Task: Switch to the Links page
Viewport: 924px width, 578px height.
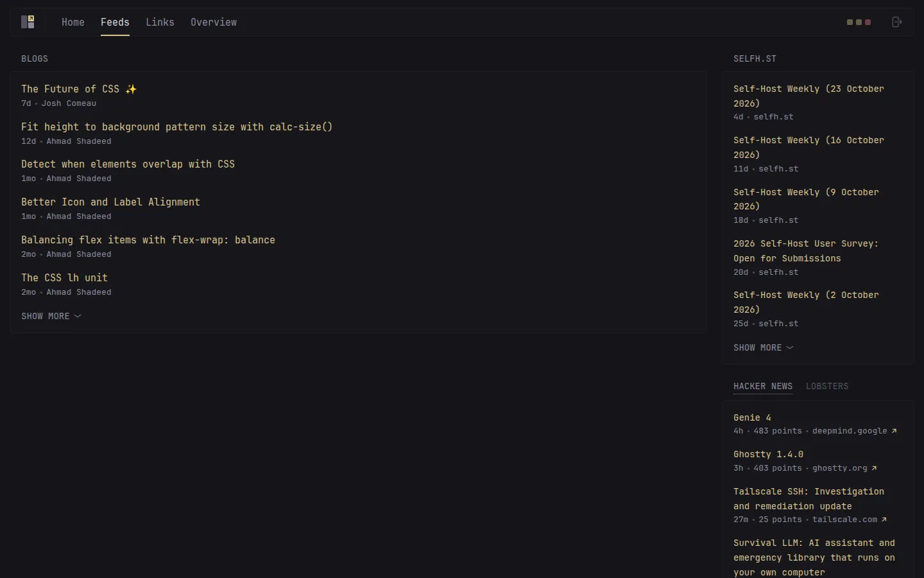Action: (160, 22)
